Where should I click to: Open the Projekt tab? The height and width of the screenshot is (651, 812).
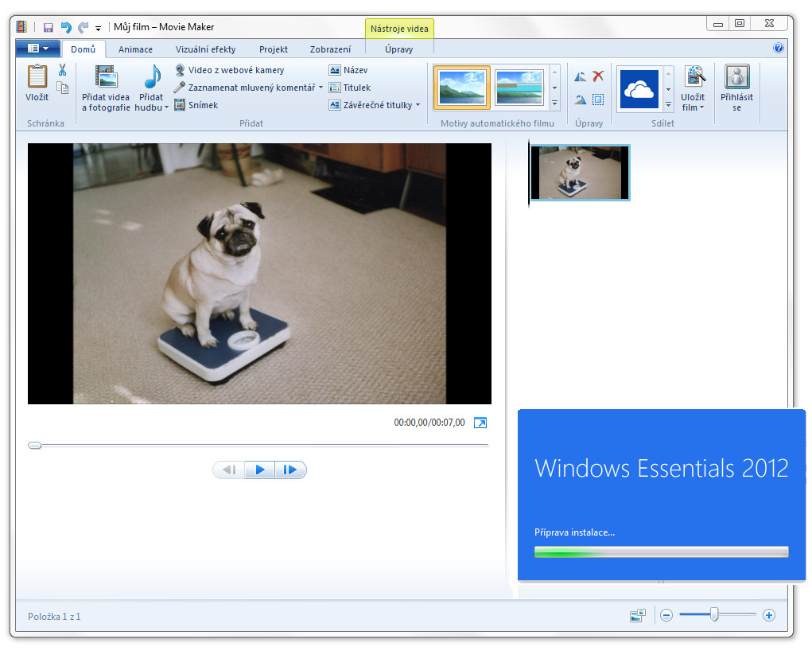[274, 49]
